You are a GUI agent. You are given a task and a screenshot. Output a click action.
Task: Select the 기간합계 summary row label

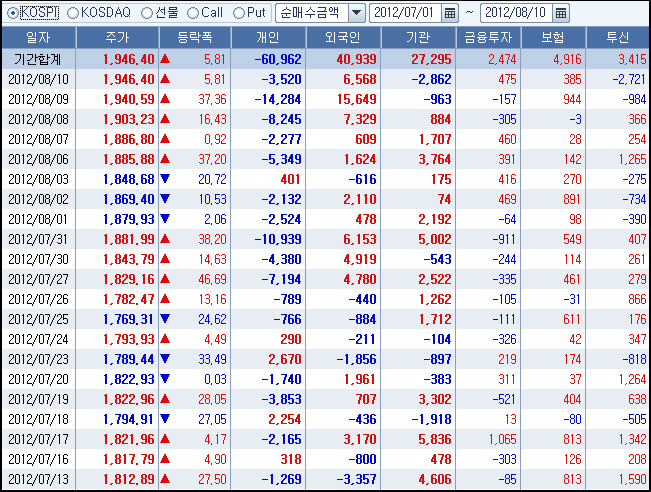click(38, 59)
